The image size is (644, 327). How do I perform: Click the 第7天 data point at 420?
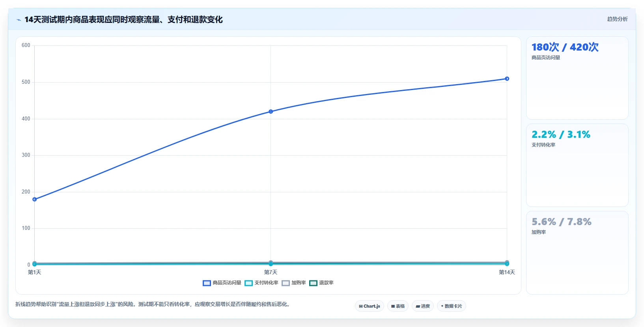click(x=271, y=112)
